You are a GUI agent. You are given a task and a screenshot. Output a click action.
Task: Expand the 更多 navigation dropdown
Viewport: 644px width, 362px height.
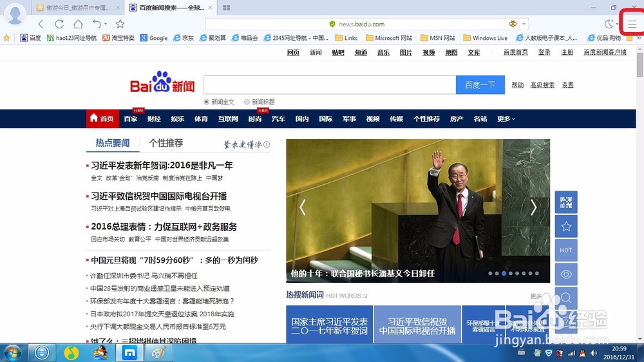click(x=506, y=119)
